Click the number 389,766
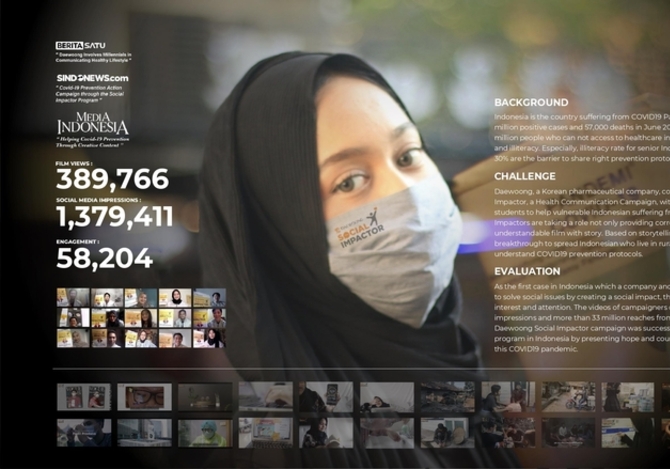Screen dimensions: 670x469 [x=112, y=179]
